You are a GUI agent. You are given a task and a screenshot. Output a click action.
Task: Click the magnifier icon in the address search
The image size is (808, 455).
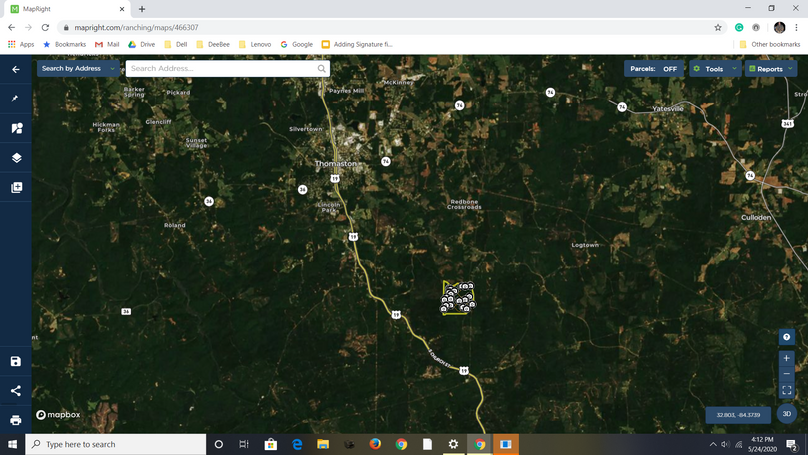pos(322,69)
